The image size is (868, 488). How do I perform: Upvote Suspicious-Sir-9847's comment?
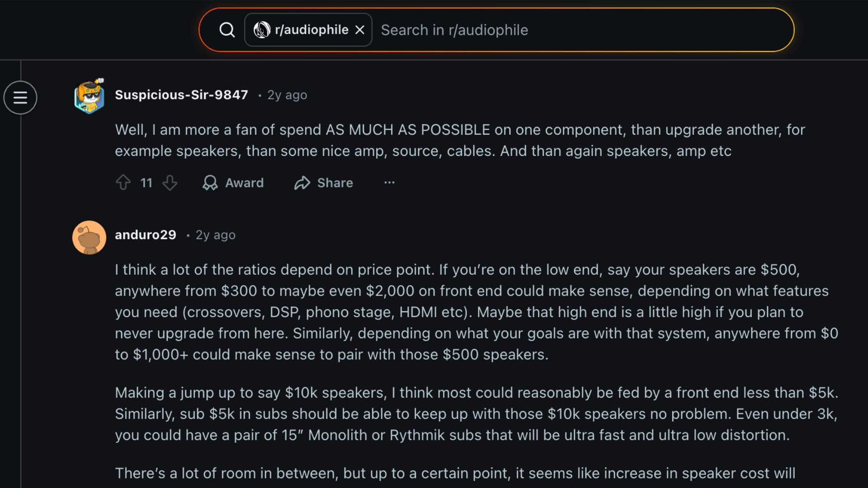(123, 183)
